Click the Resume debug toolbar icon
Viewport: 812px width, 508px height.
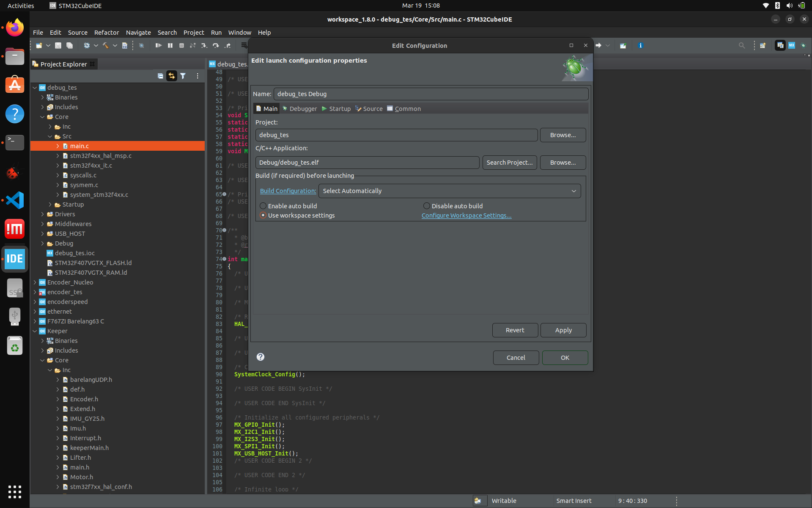[159, 45]
